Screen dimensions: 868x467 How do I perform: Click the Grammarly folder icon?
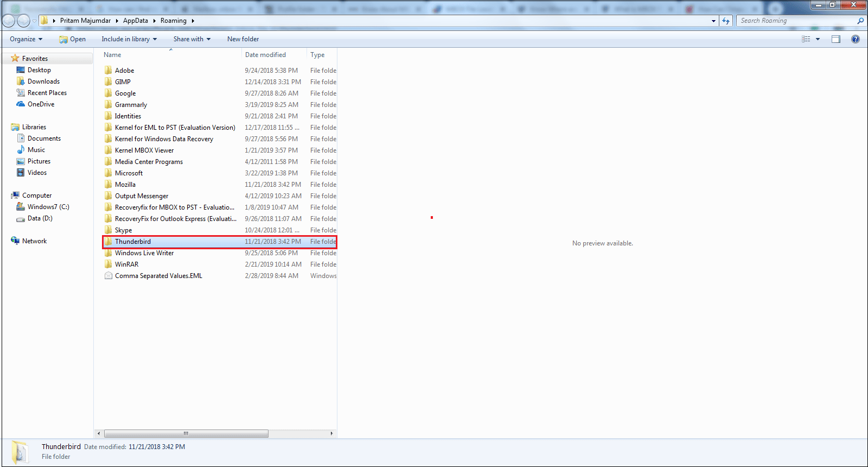point(108,104)
